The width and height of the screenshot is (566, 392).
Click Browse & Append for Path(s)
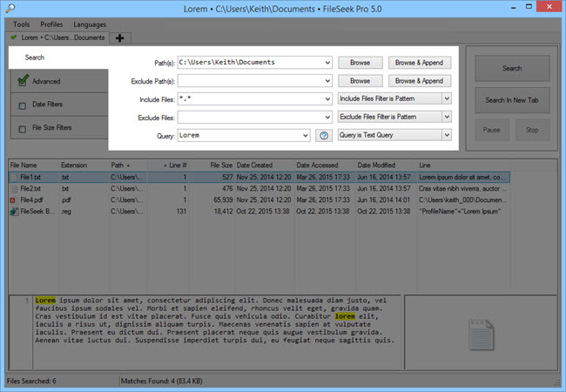[x=420, y=63]
